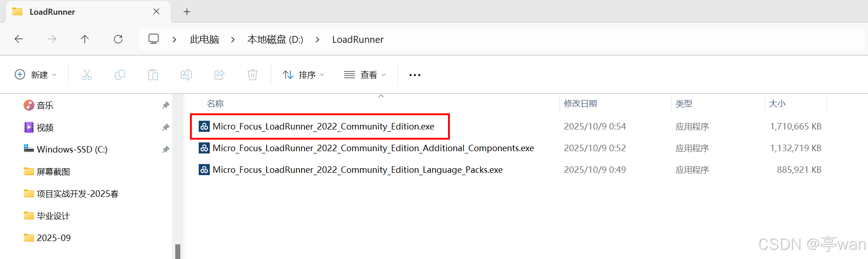Click the date 2025/10/9 0:54
The image size is (868, 259).
tap(595, 126)
